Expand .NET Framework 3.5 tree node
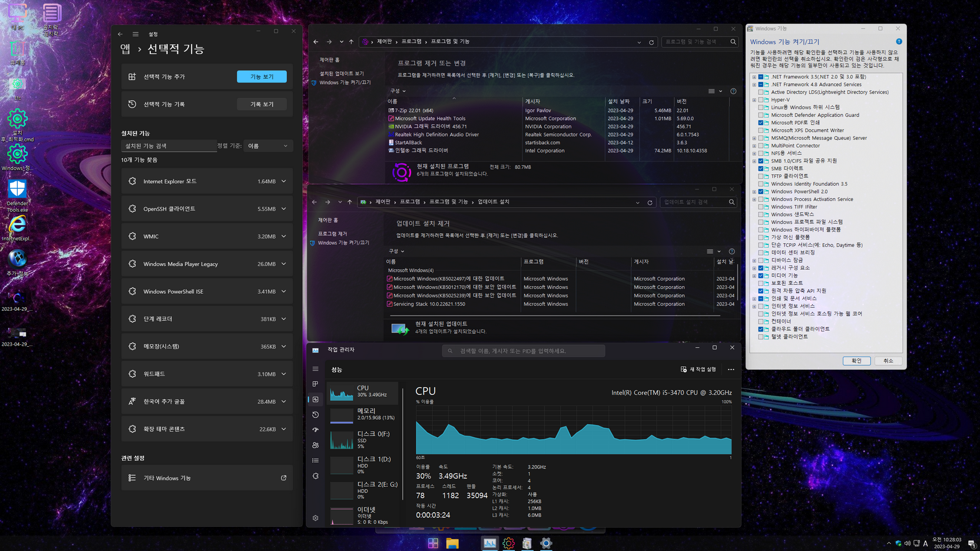This screenshot has height=551, width=980. tap(754, 77)
